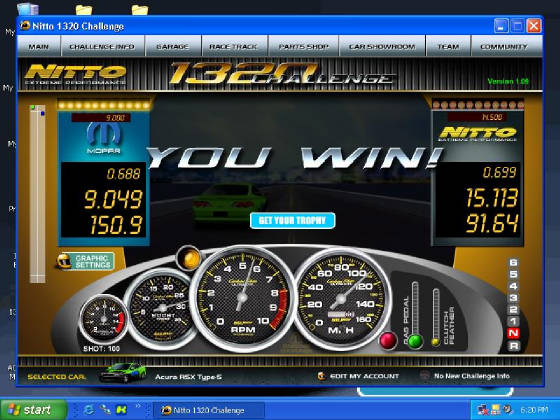This screenshot has width=560, height=420.
Task: Click the yellow clutch feather knob
Action: (x=435, y=342)
